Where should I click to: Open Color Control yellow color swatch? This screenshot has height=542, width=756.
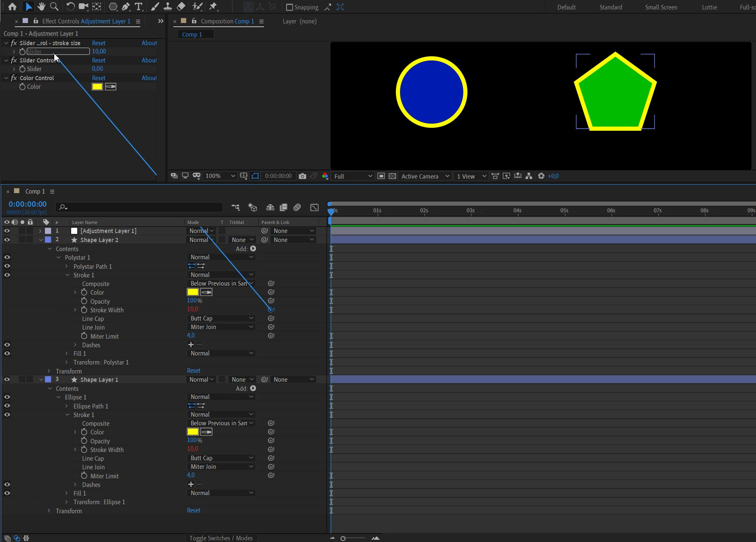click(97, 87)
